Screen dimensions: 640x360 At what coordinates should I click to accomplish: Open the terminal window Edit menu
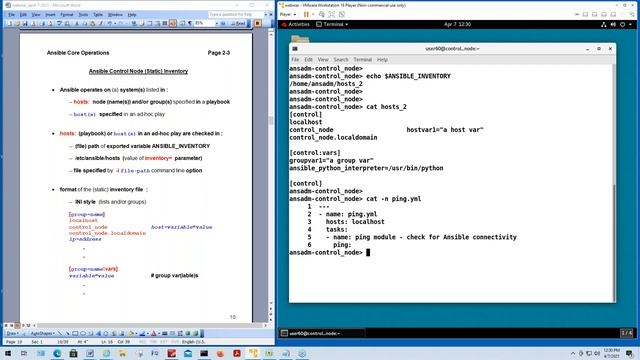309,60
